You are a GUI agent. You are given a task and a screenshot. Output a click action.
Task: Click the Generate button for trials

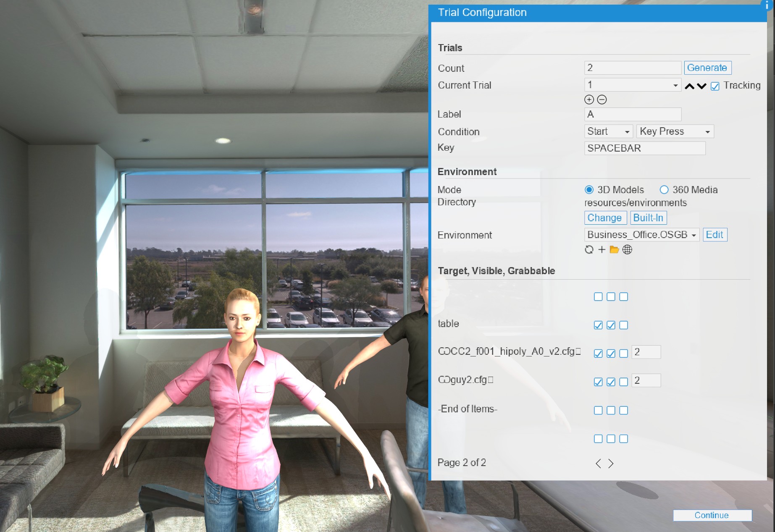click(x=707, y=68)
